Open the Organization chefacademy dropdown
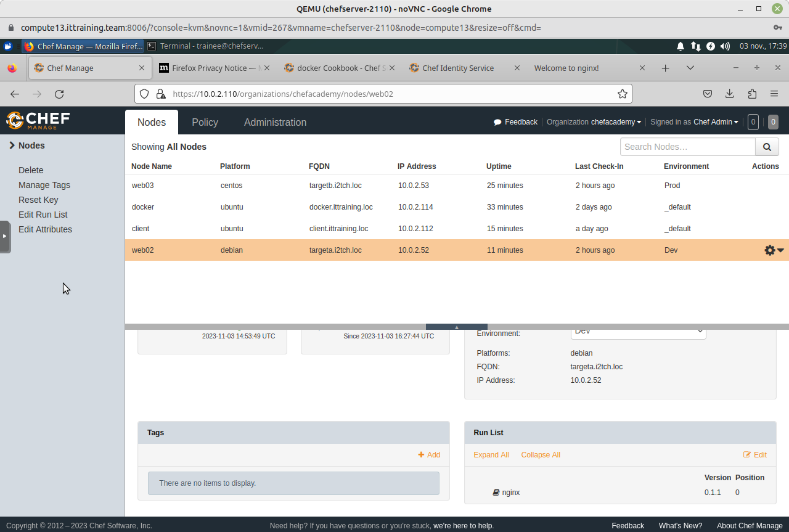 tap(594, 122)
